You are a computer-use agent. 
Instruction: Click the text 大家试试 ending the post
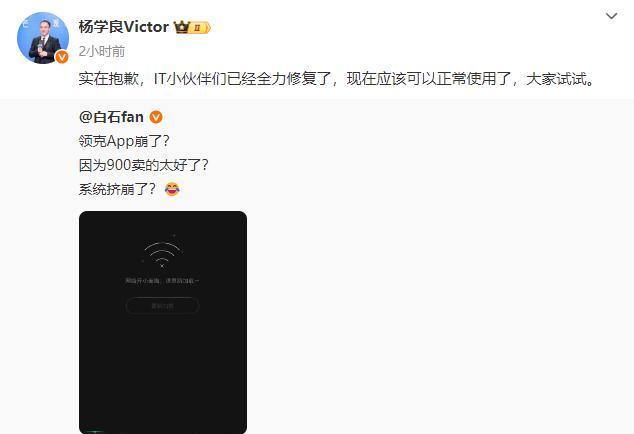(x=556, y=78)
